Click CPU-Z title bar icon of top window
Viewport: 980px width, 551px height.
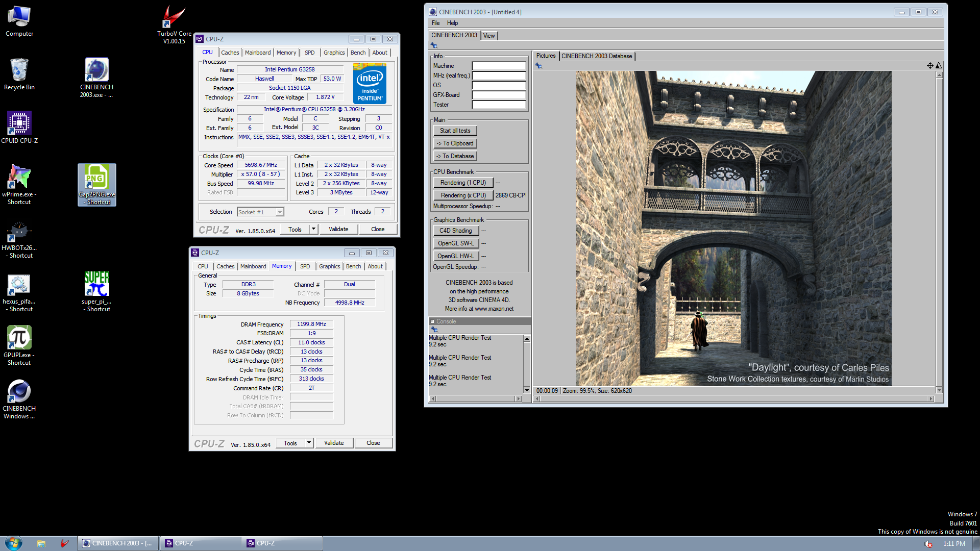point(200,39)
